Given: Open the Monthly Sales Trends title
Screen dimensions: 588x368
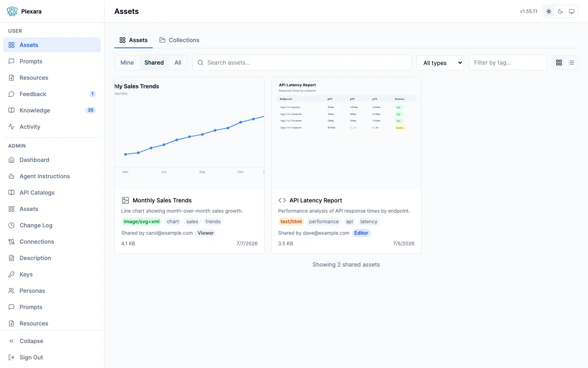Looking at the screenshot, I should coord(162,200).
